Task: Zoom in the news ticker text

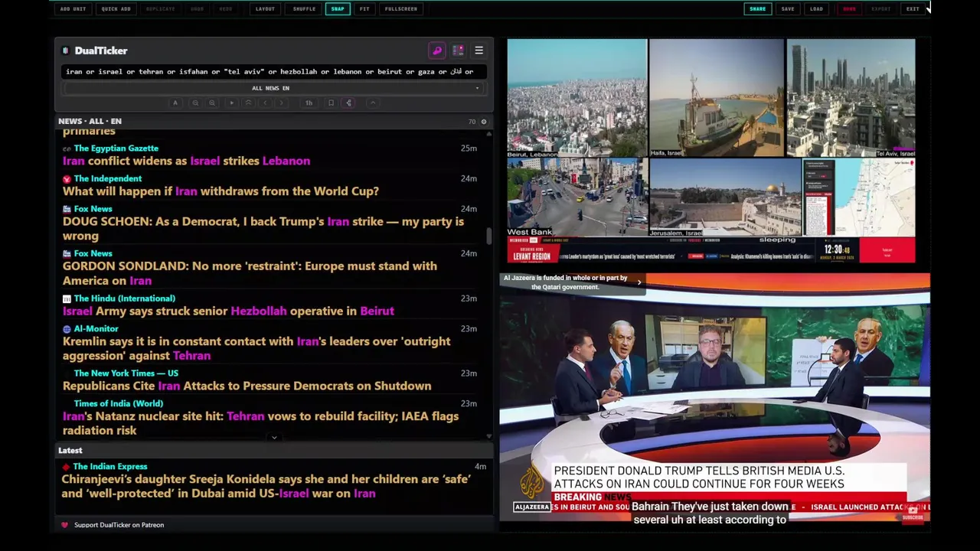Action: [212, 103]
